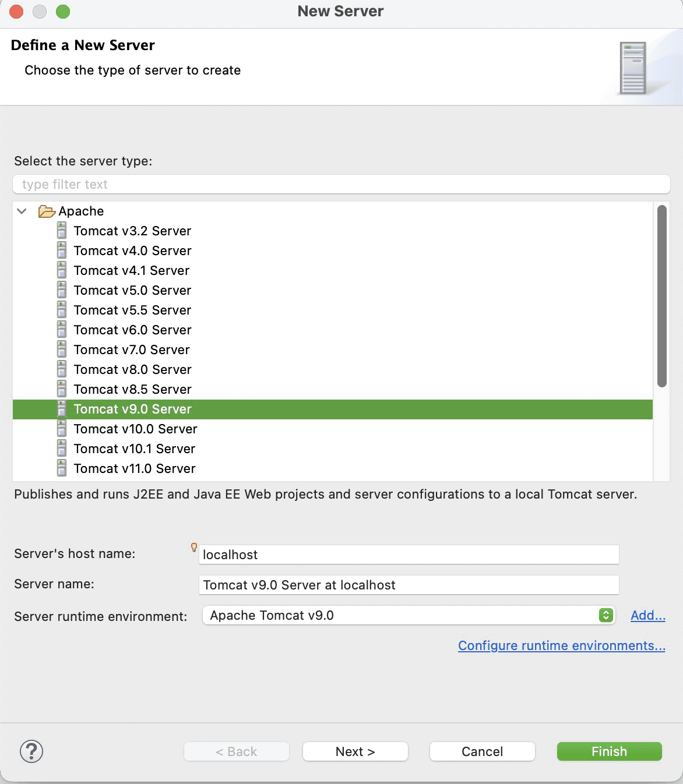Screen dimensions: 683x784
Task: Open Configure runtime environments link
Action: (x=561, y=645)
